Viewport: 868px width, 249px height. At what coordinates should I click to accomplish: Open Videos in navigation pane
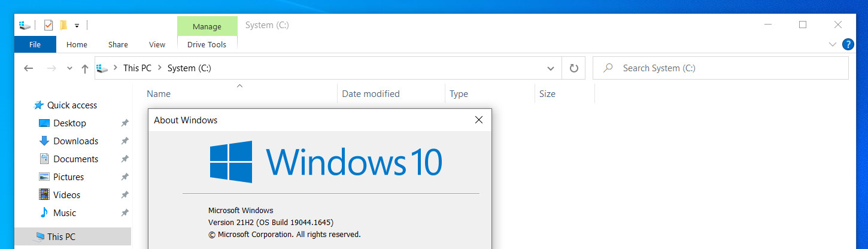pos(66,195)
